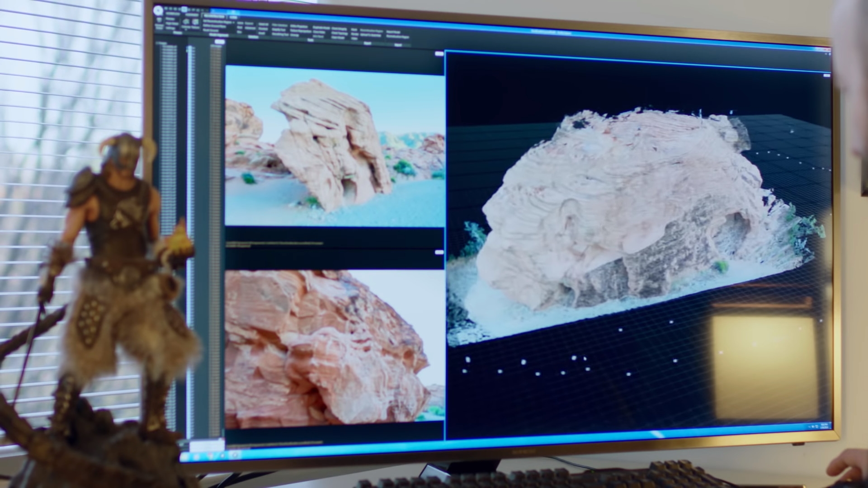Click the Texture icon in the ribbon

195,23
